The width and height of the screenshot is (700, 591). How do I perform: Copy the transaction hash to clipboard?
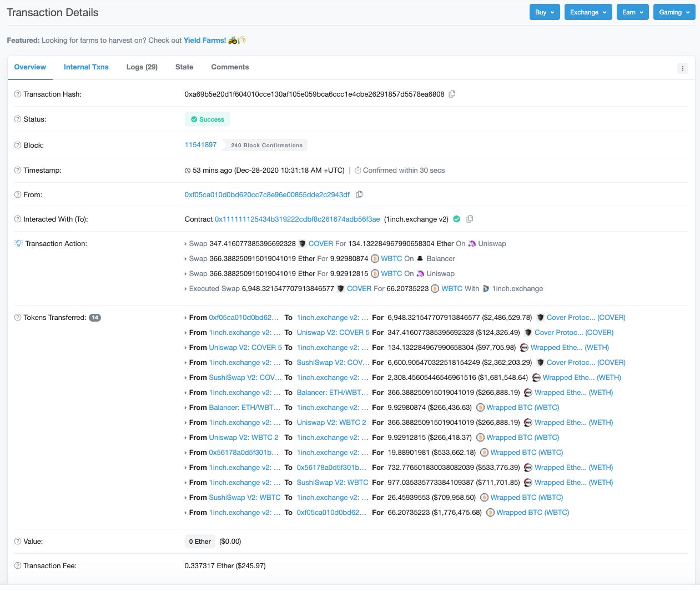[452, 94]
